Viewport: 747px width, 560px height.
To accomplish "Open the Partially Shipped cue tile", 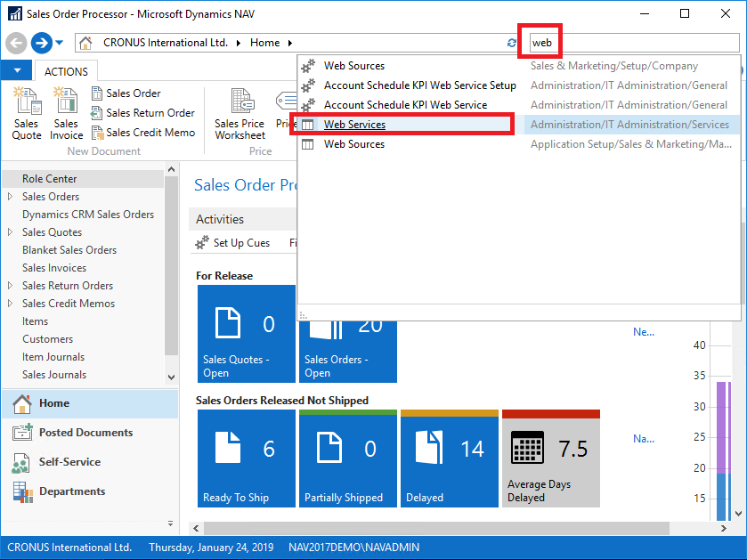I will tap(348, 459).
